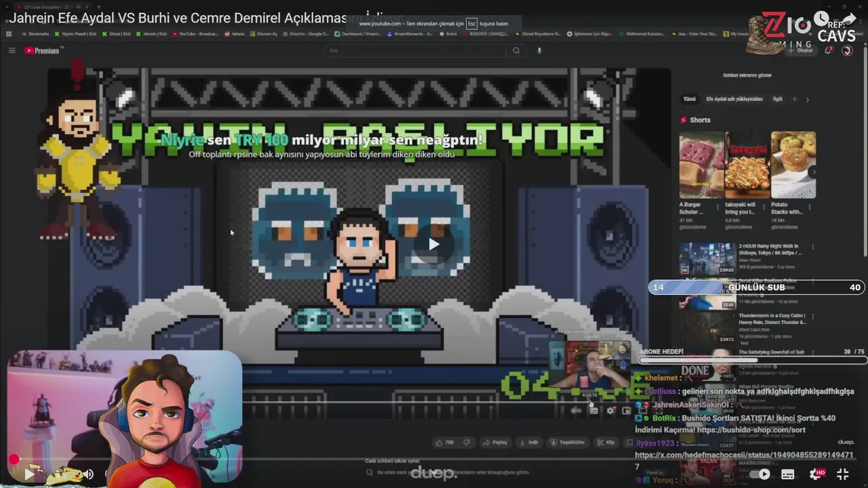This screenshot has height=488, width=868.
Task: Click the red scrubber on outer progress bar
Action: pyautogui.click(x=14, y=459)
